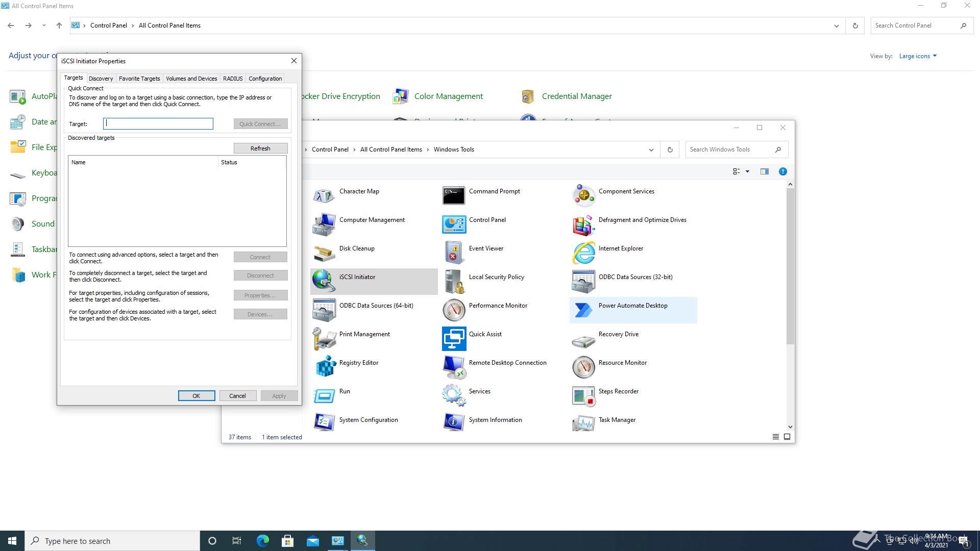The height and width of the screenshot is (551, 980).
Task: Open the Event Viewer icon
Action: (x=453, y=253)
